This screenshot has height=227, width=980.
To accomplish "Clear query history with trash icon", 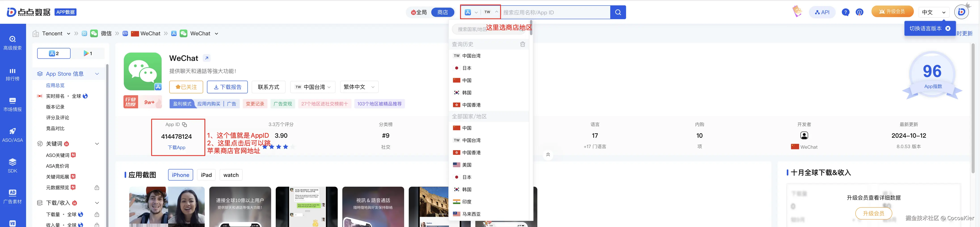I will [523, 44].
